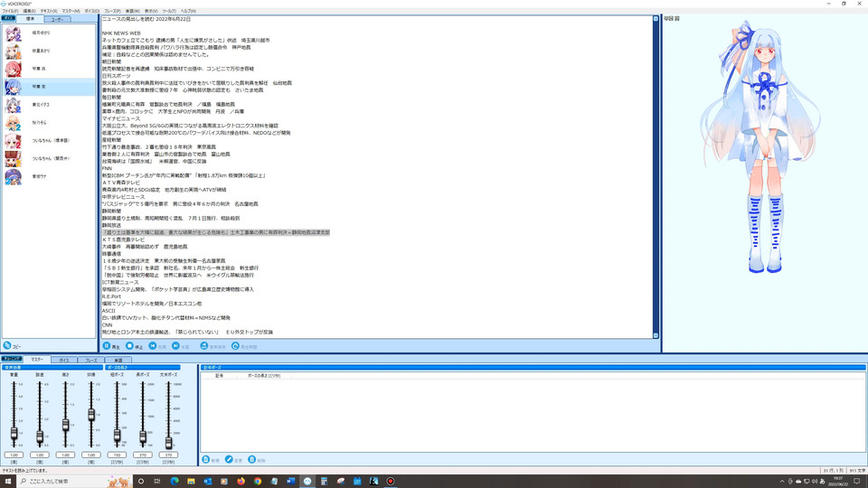Open the 単語 menu

(133, 11)
